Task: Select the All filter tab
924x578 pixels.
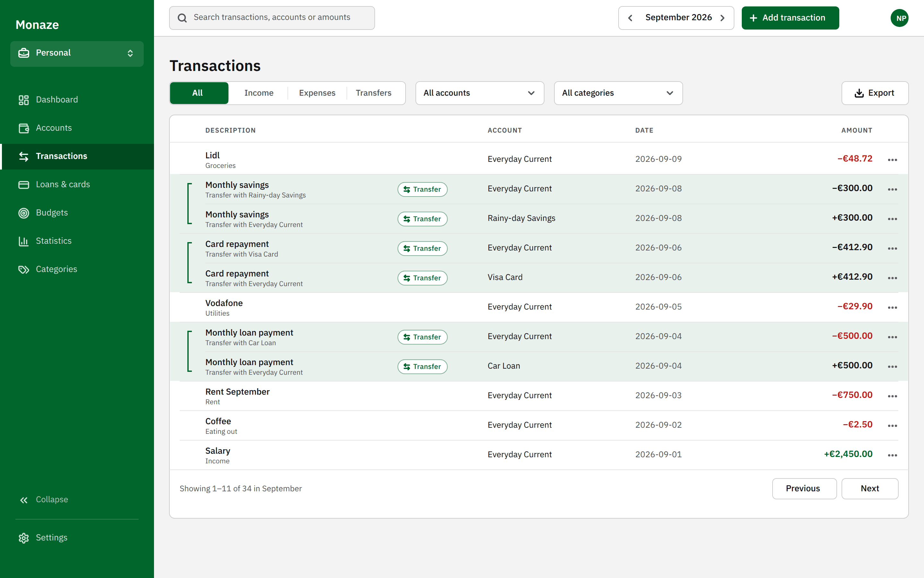Action: tap(199, 93)
